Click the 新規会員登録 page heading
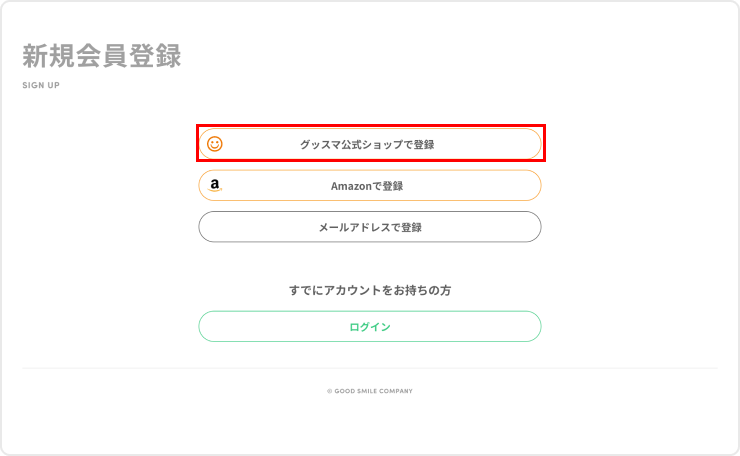740x456 pixels. click(x=102, y=56)
